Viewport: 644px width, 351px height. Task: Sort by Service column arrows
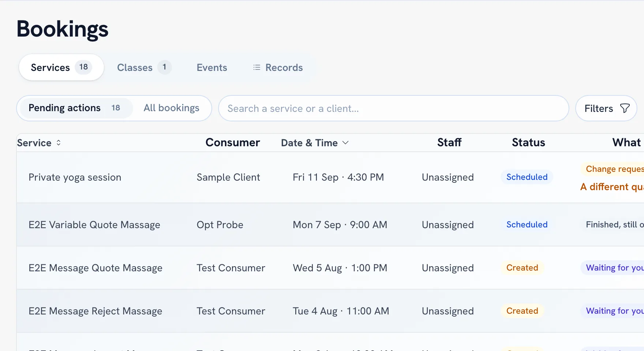click(59, 143)
